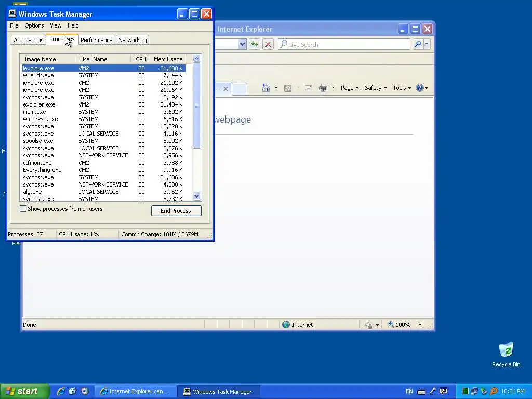Click the process list scroll-up arrow
This screenshot has width=532, height=399.
[x=197, y=59]
